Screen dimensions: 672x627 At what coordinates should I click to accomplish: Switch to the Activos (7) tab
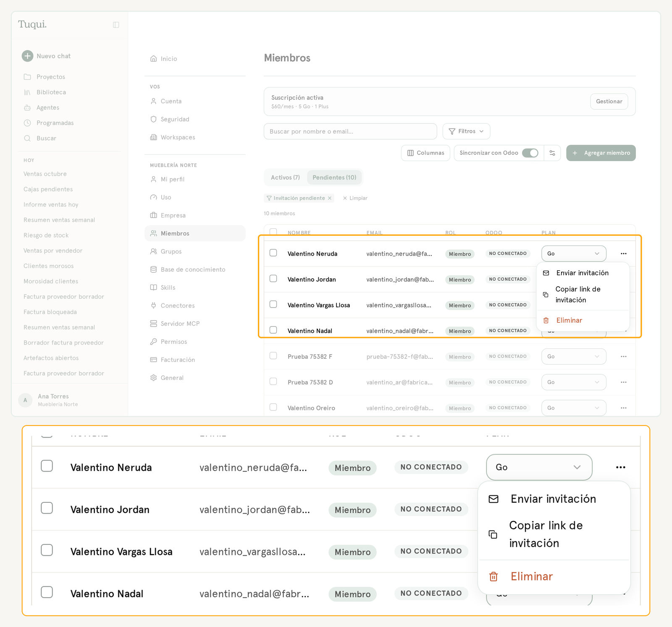[x=285, y=178]
